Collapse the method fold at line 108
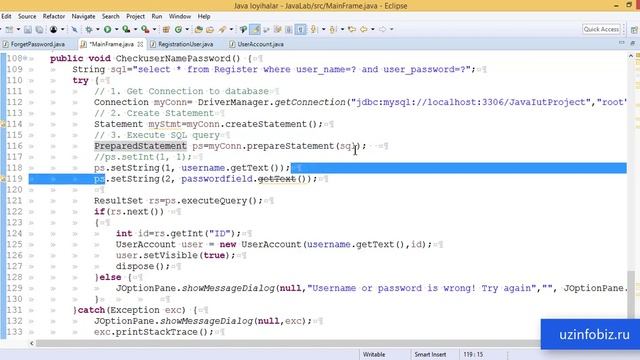 click(25, 58)
